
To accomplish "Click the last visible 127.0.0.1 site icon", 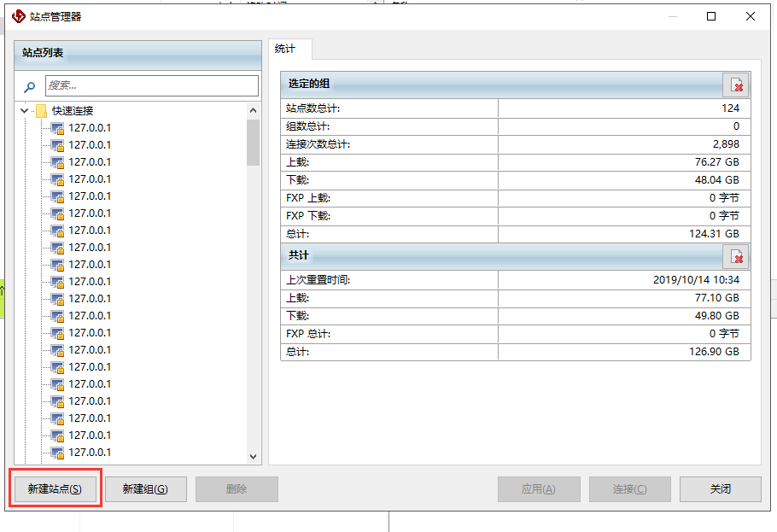I will 58,453.
